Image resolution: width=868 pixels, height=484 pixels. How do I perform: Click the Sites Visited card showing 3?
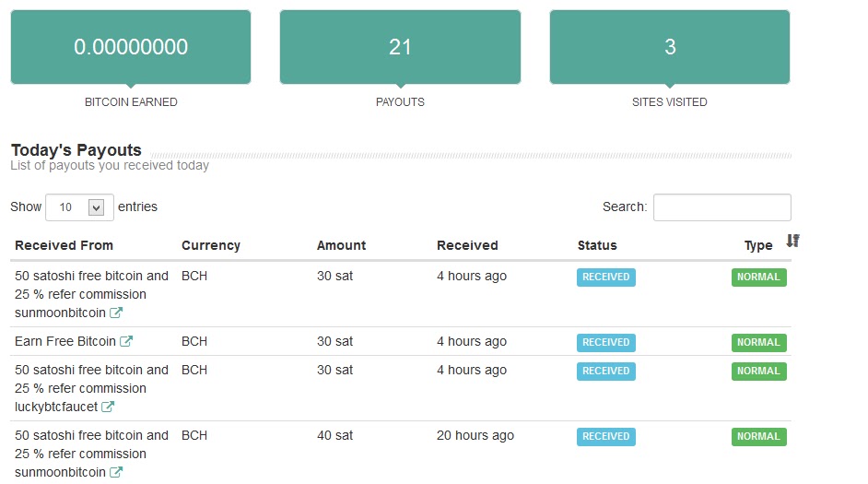click(x=670, y=48)
